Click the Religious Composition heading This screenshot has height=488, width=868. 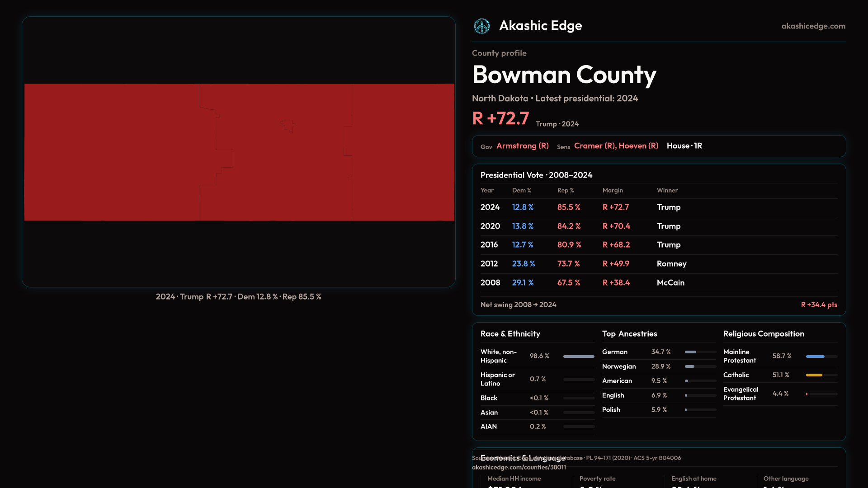763,334
